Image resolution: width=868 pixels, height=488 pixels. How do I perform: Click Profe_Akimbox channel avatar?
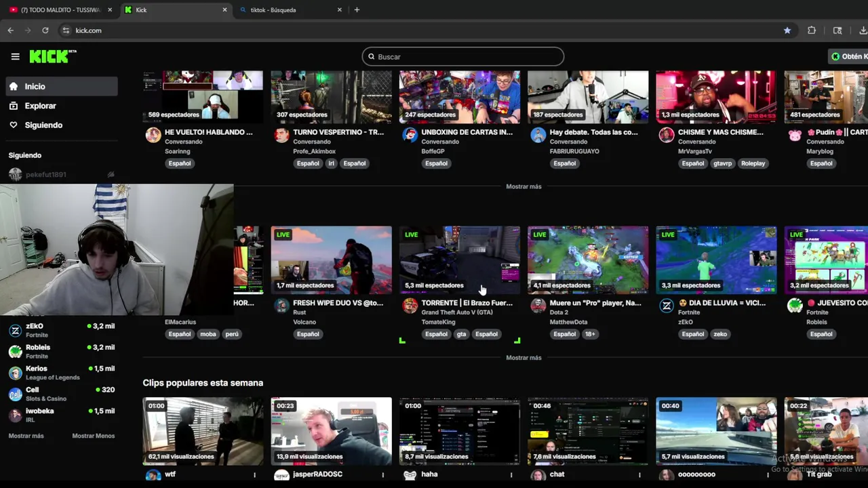point(281,135)
